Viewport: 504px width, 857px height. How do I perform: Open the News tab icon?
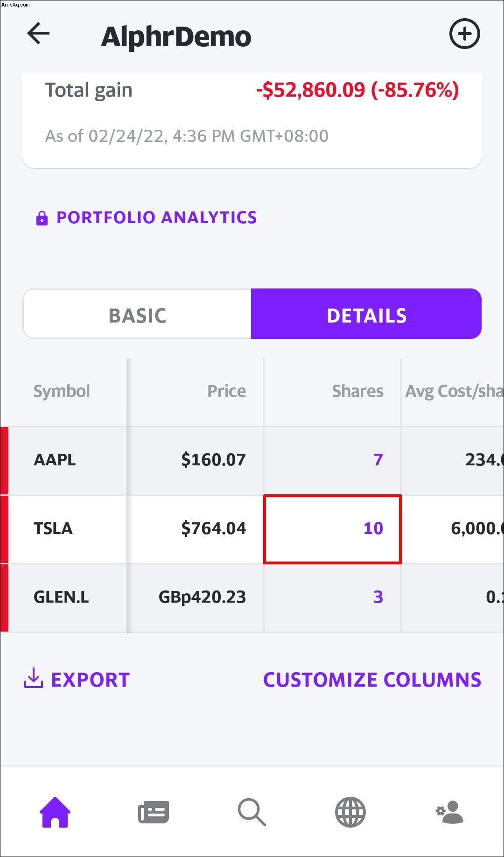[x=154, y=812]
